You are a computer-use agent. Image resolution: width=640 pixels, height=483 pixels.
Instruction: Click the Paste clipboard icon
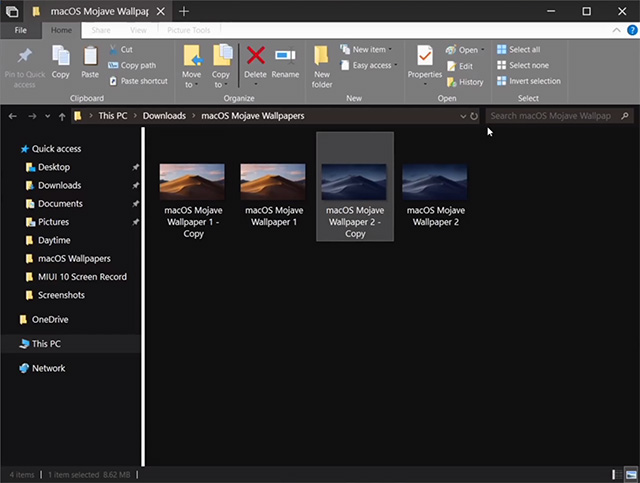tap(90, 56)
